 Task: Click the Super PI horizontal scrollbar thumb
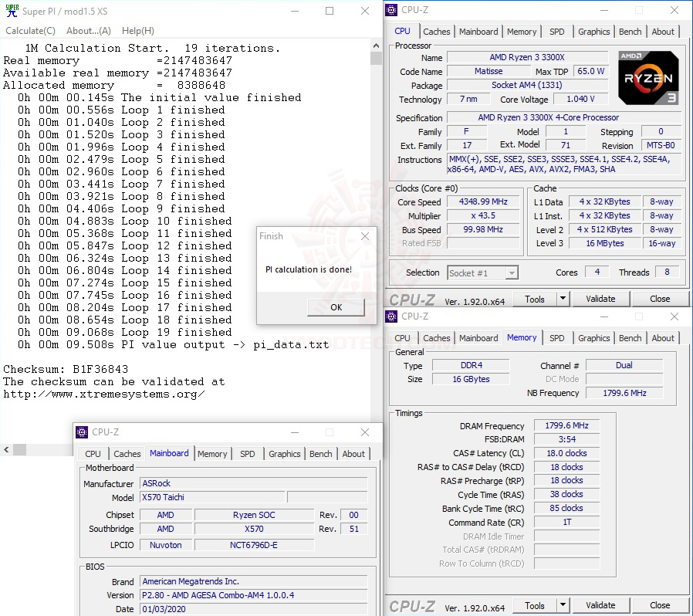click(x=19, y=450)
